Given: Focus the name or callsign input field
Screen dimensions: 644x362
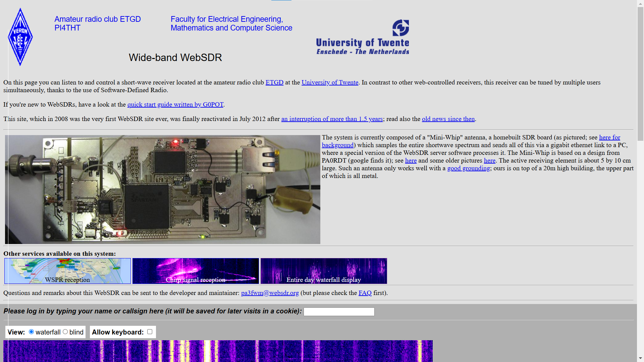Looking at the screenshot, I should point(339,312).
